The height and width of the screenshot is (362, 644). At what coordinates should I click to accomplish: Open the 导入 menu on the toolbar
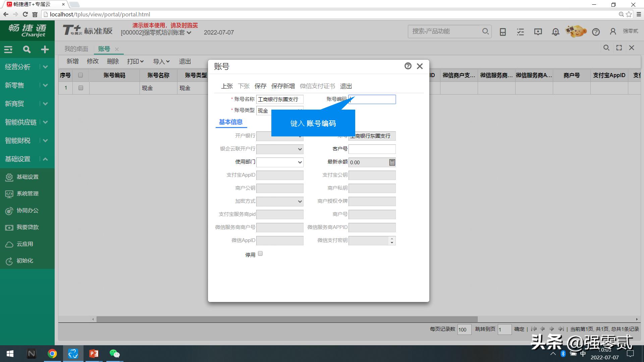(x=161, y=61)
